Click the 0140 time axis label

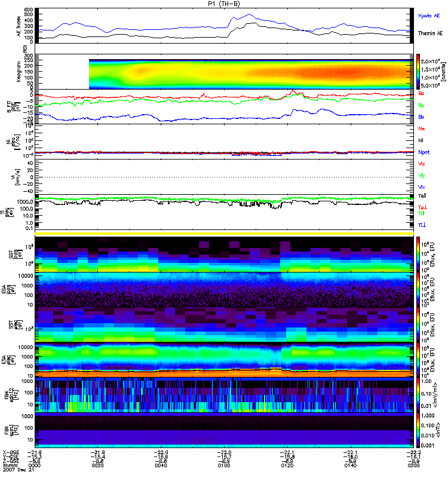[x=350, y=465]
